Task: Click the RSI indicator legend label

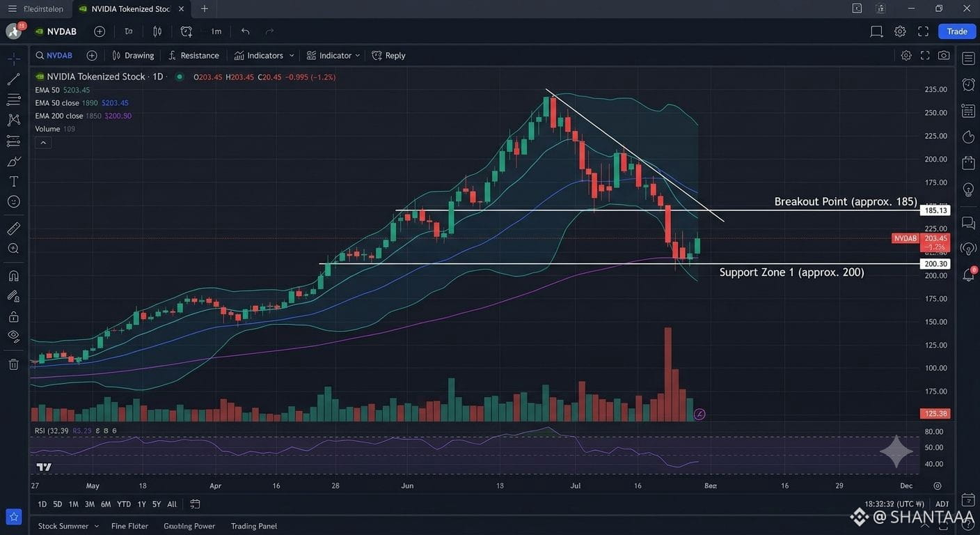Action: click(x=52, y=431)
